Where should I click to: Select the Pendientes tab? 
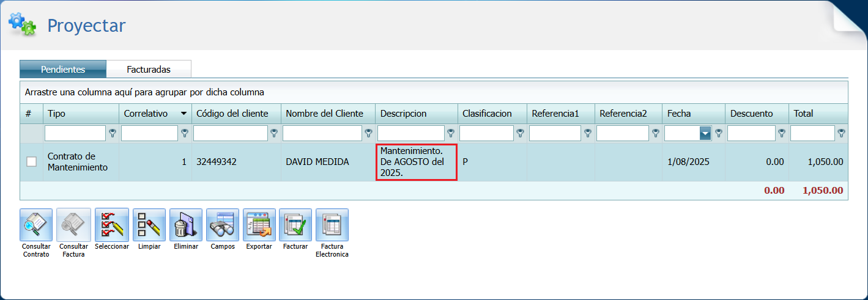[x=63, y=70]
